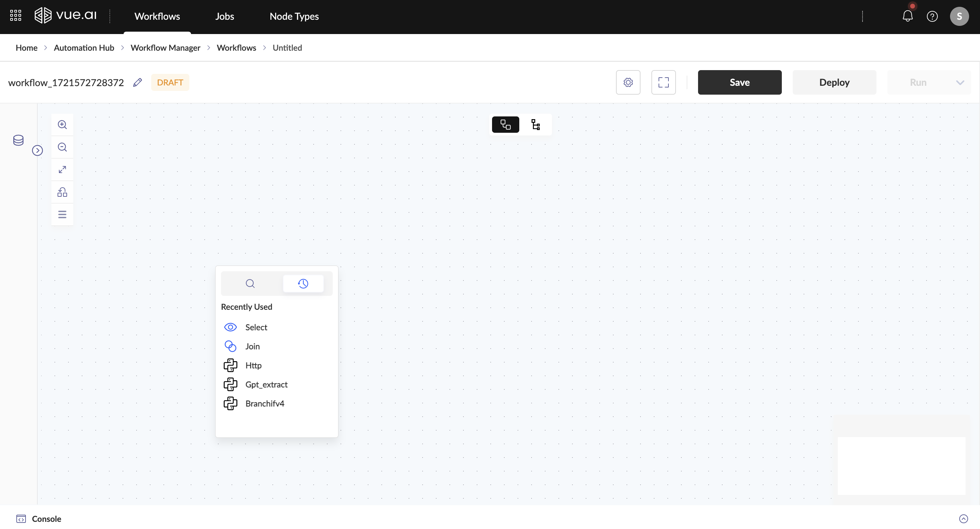This screenshot has width=980, height=529.
Task: Click the lock nodes layout icon
Action: (x=62, y=192)
